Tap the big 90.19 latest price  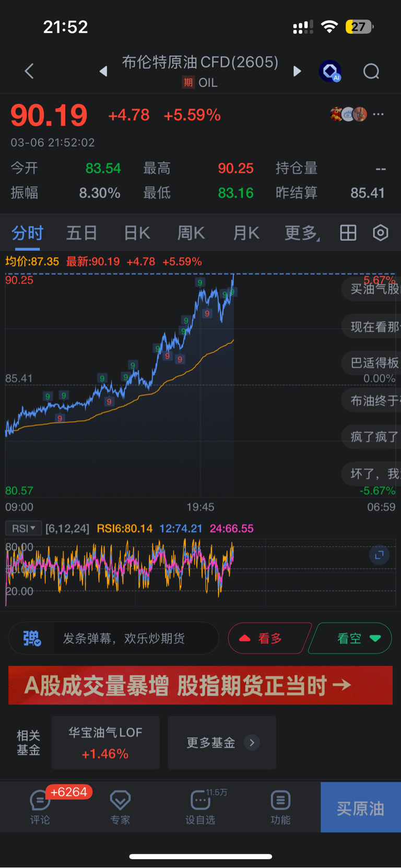49,115
